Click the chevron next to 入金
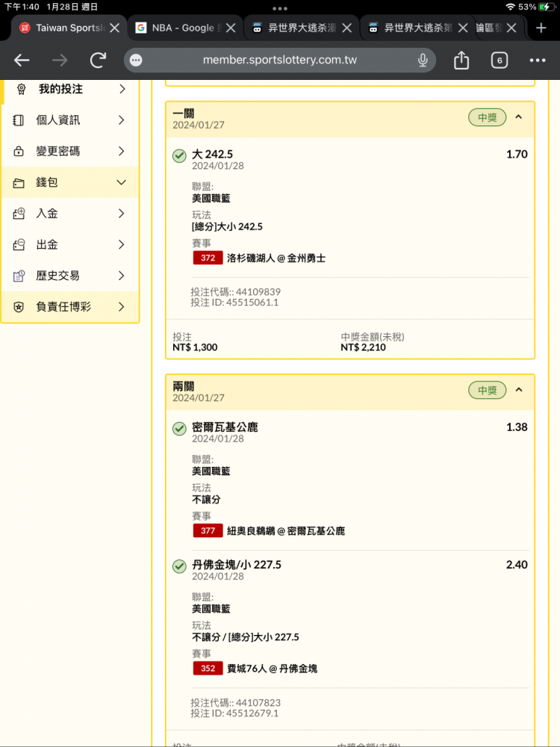The image size is (560, 747). (x=122, y=214)
